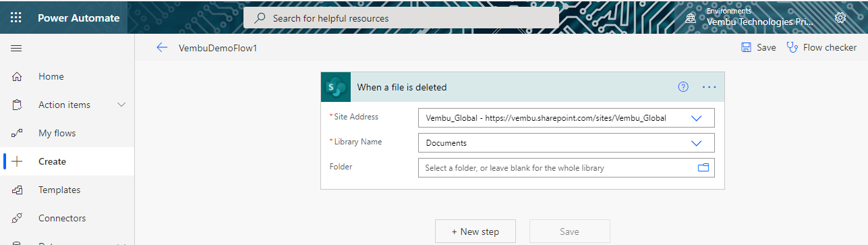
Task: Click the Home icon in sidebar
Action: tap(18, 77)
